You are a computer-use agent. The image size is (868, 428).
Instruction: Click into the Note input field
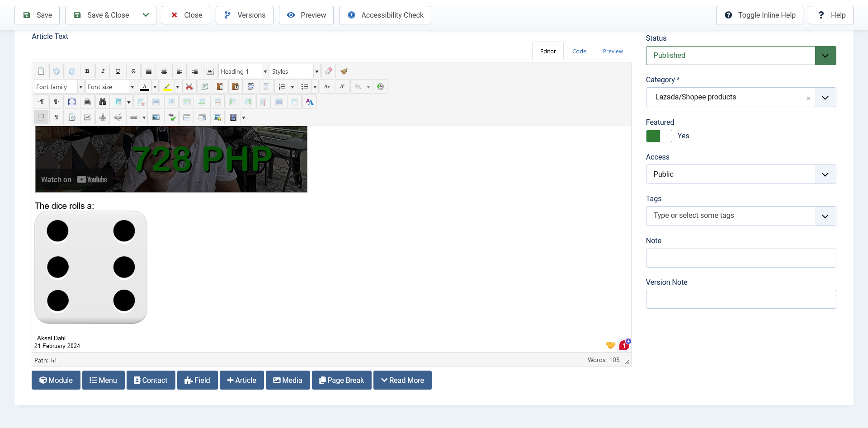(x=741, y=258)
